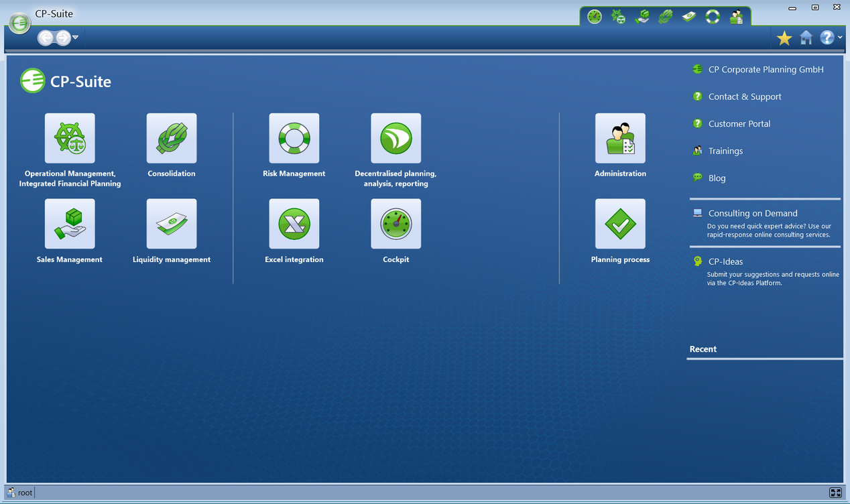Click the CP-Suite logo heading

pos(66,81)
